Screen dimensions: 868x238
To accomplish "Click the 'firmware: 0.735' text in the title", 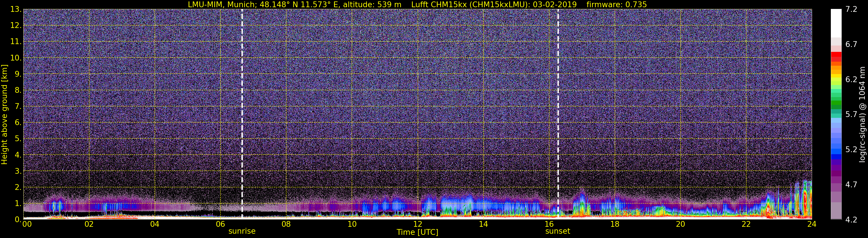I will pos(617,4).
